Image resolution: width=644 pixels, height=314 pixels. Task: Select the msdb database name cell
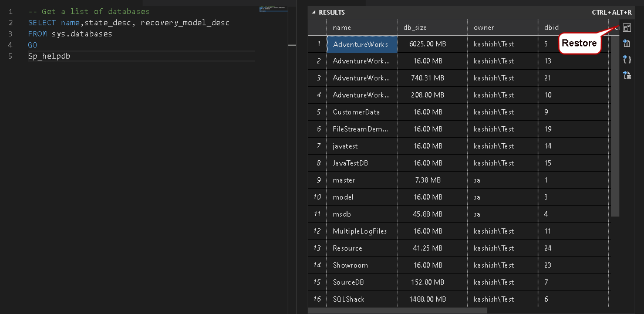pyautogui.click(x=362, y=214)
